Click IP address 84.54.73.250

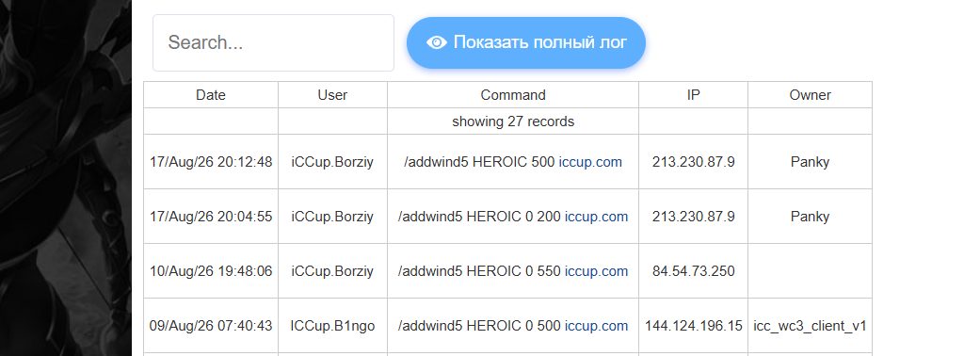(693, 271)
